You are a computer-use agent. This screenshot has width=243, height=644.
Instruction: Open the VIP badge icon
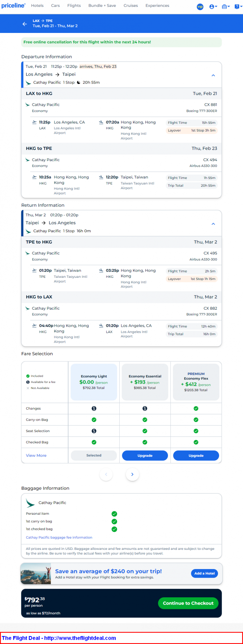(200, 7)
